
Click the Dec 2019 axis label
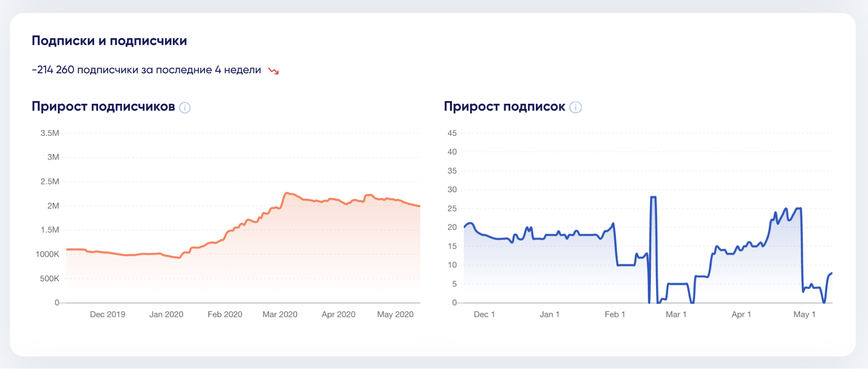107,314
